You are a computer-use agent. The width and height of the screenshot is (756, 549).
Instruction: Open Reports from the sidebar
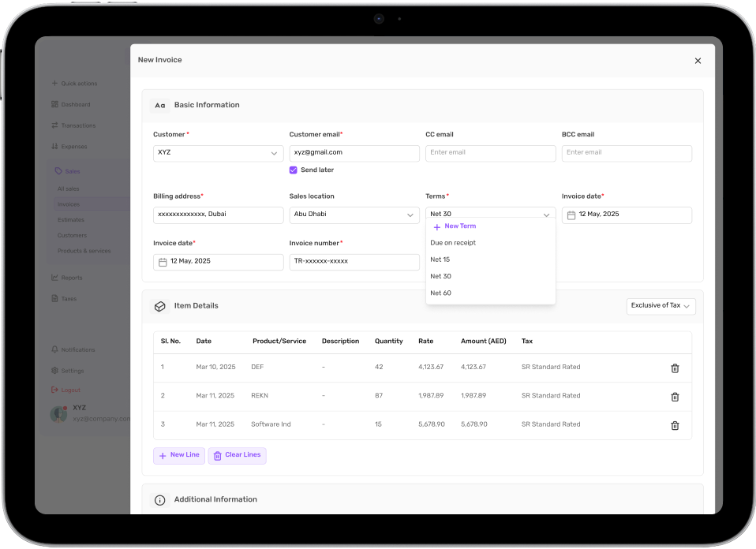click(73, 278)
